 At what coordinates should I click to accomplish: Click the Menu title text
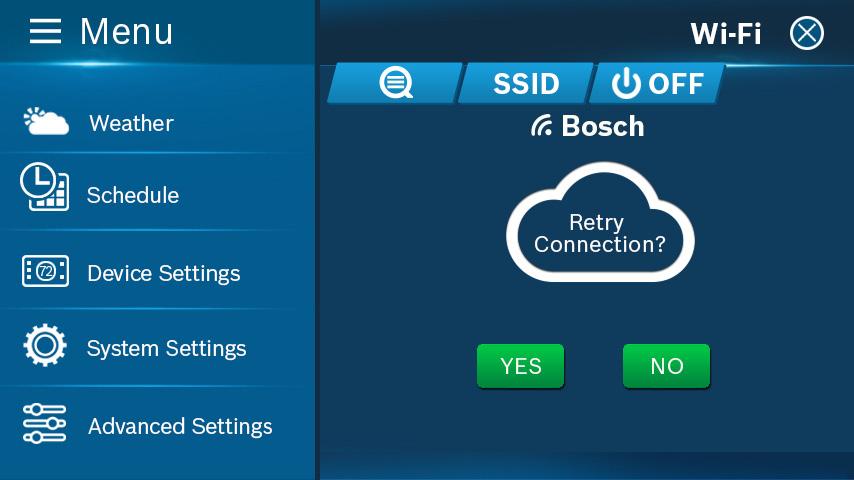[126, 31]
